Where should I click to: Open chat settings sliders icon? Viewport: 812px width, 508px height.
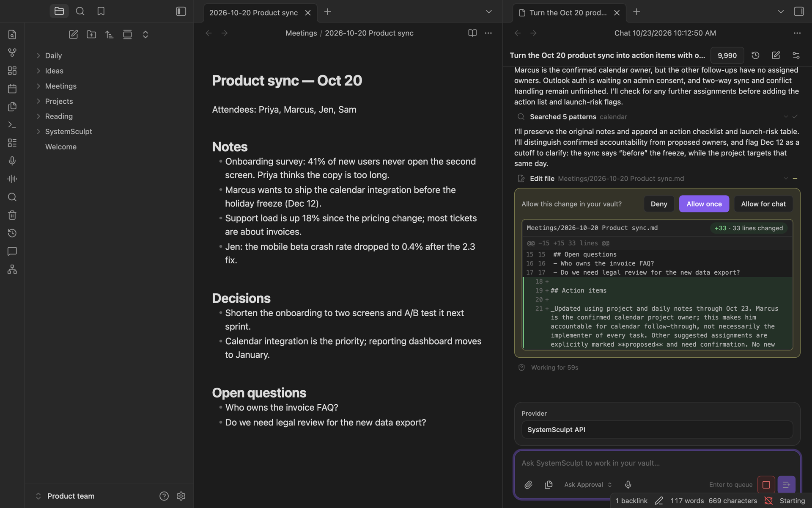tap(796, 55)
